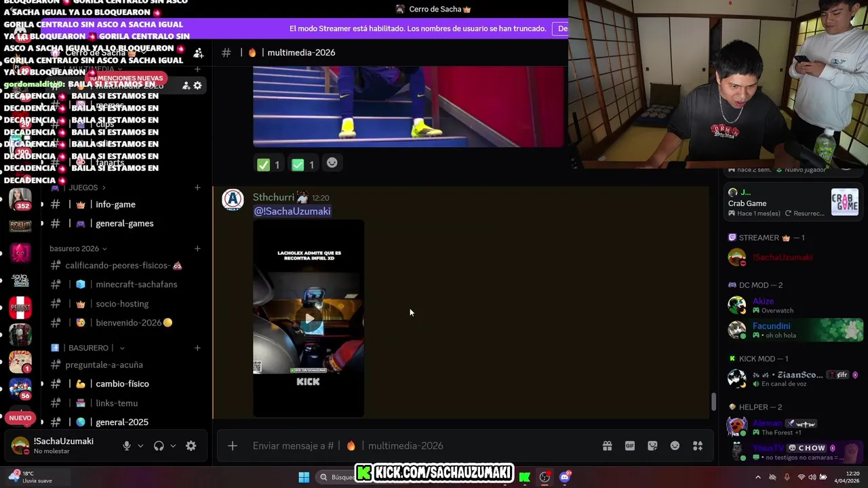Click the Crab Game thumbnail image

pyautogui.click(x=844, y=202)
